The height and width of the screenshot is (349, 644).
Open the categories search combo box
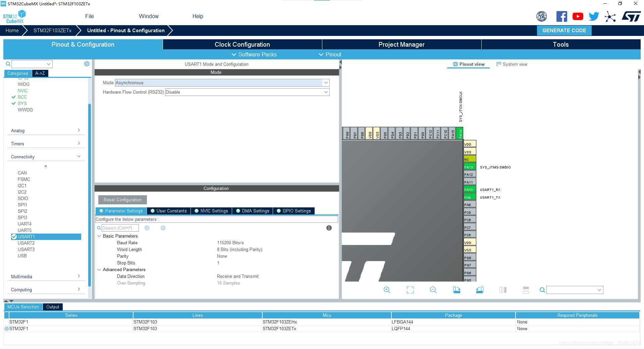pos(32,64)
